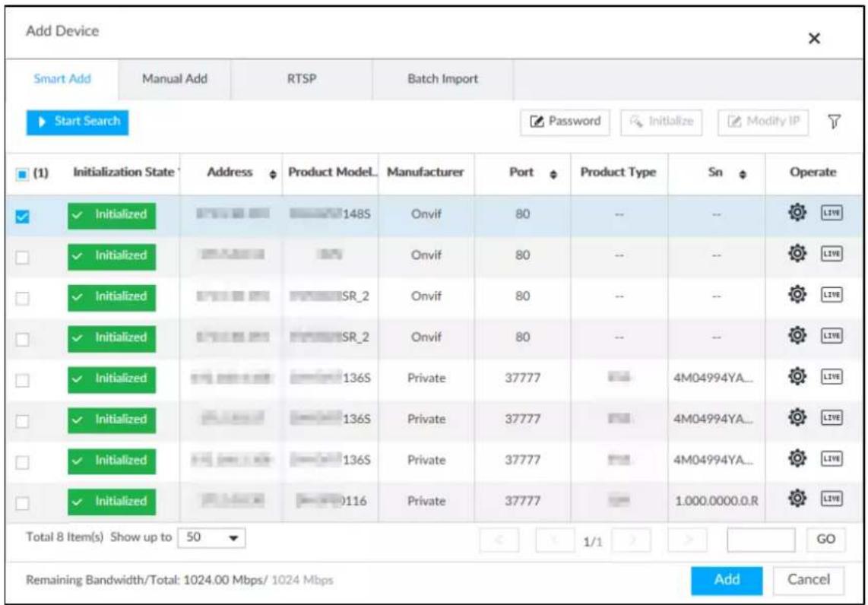The height and width of the screenshot is (605, 868).
Task: Open settings gear for the 148S device
Action: click(797, 213)
